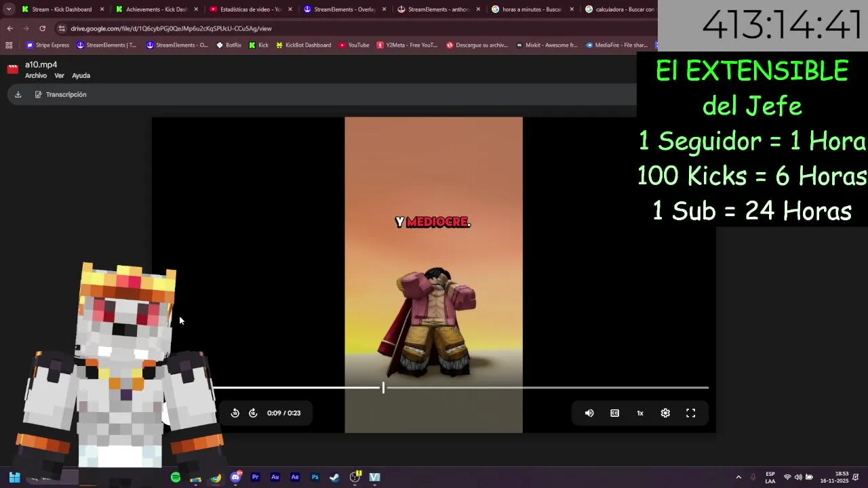Open Discord from the taskbar

[x=235, y=477]
